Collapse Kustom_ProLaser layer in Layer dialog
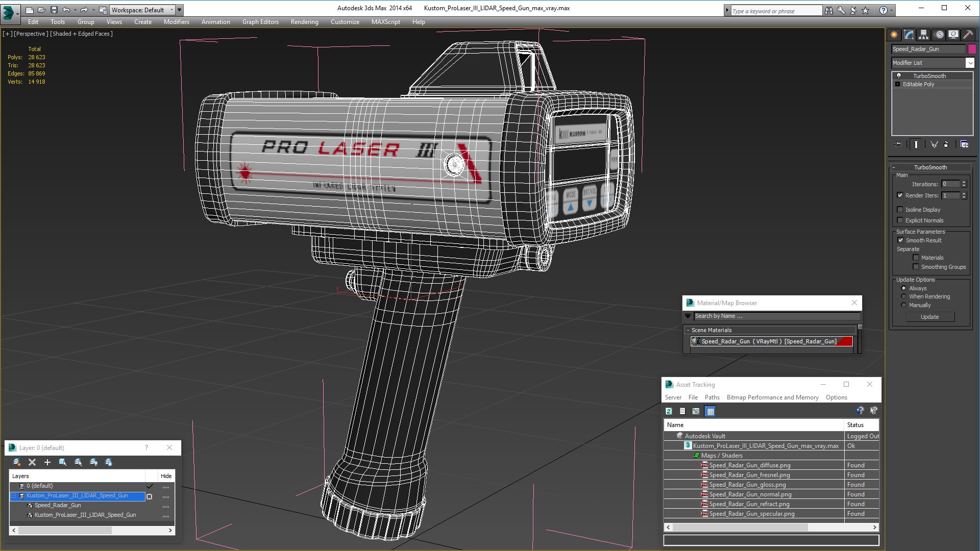The height and width of the screenshot is (551, 980). [x=14, y=496]
